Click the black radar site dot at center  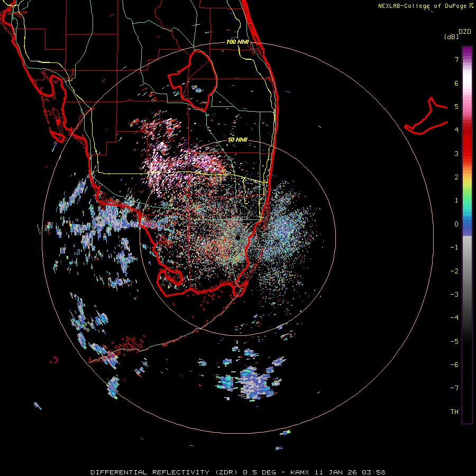[x=237, y=237]
